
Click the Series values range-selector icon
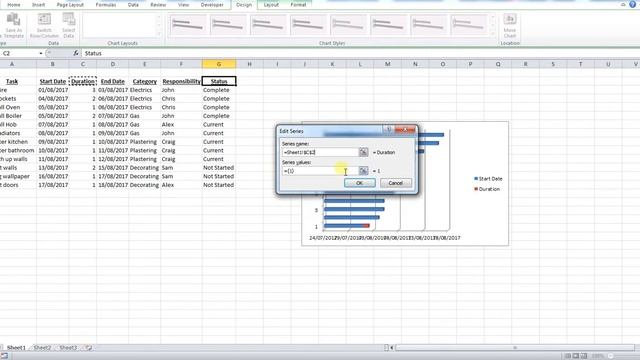pyautogui.click(x=363, y=171)
